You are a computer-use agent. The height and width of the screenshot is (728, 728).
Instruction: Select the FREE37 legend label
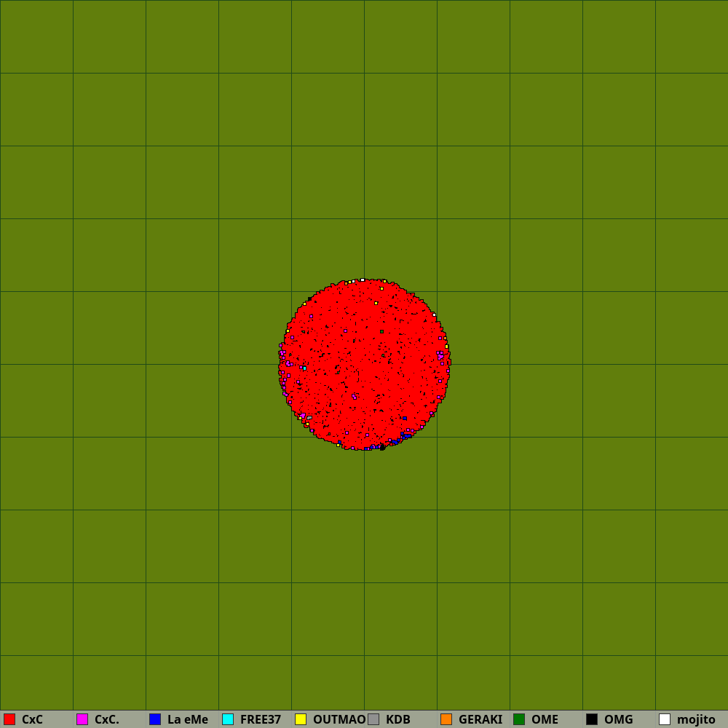(x=261, y=720)
